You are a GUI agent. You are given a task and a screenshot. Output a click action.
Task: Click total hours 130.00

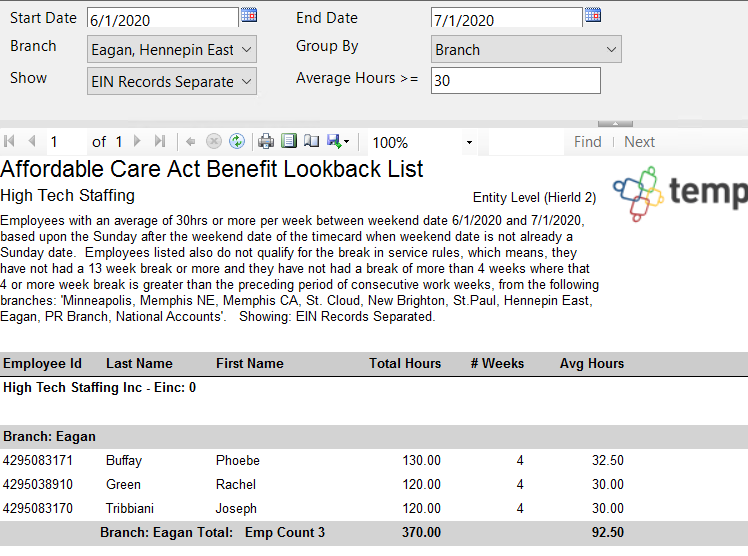point(422,460)
